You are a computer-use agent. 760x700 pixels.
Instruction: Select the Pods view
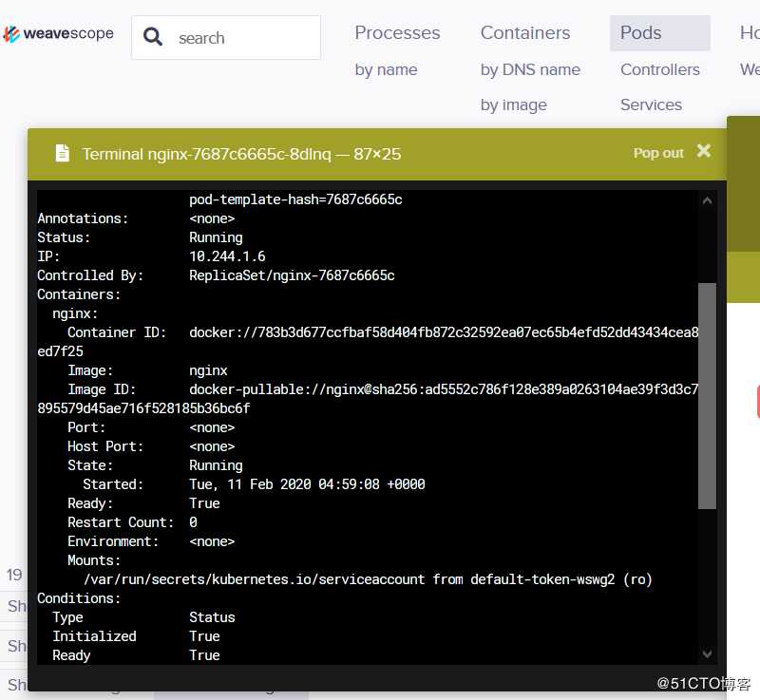(x=660, y=33)
